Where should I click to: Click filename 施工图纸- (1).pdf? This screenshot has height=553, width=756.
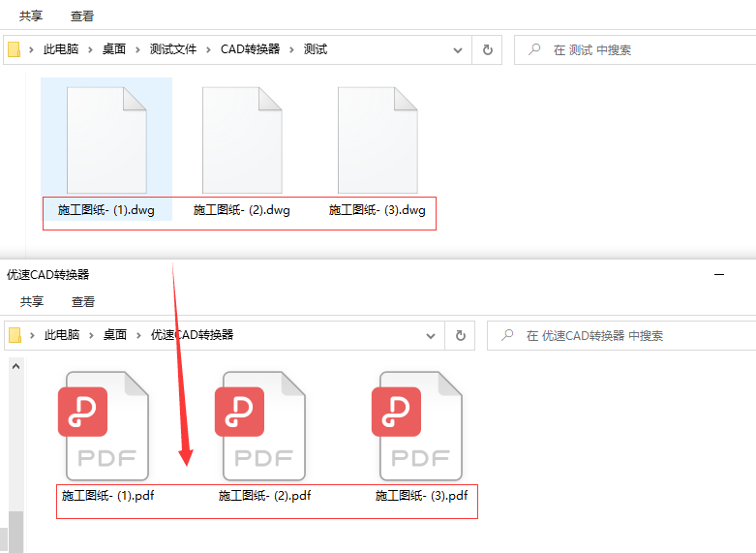(x=108, y=496)
